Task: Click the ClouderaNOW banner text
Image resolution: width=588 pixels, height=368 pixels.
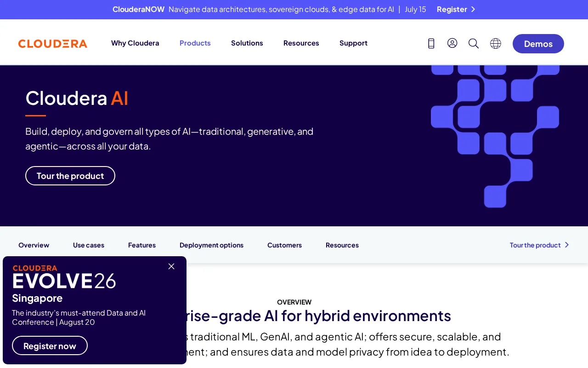Action: pyautogui.click(x=139, y=9)
